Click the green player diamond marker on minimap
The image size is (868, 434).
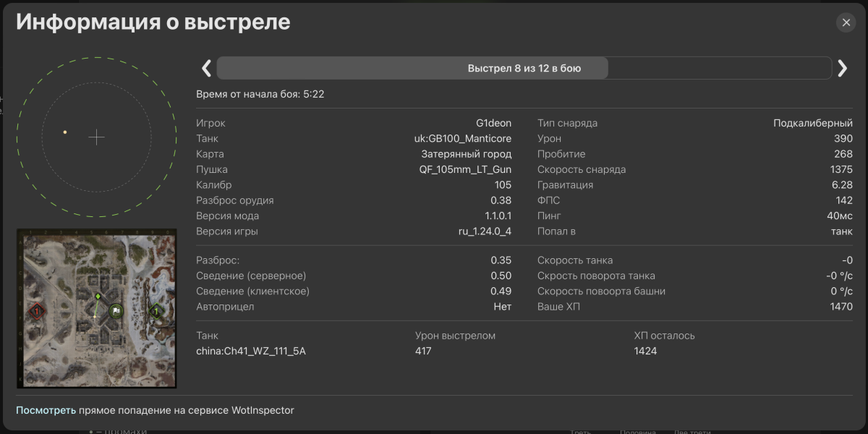(x=98, y=296)
